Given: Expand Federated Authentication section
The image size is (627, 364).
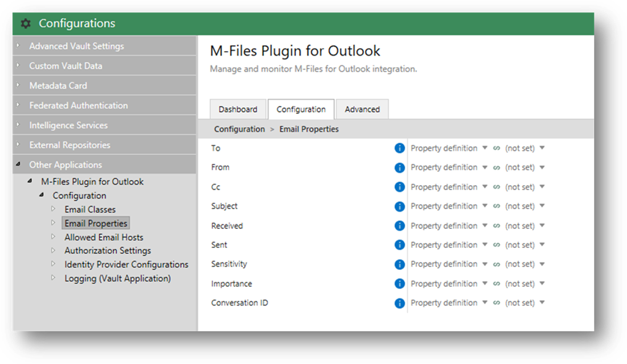Looking at the screenshot, I should 105,105.
